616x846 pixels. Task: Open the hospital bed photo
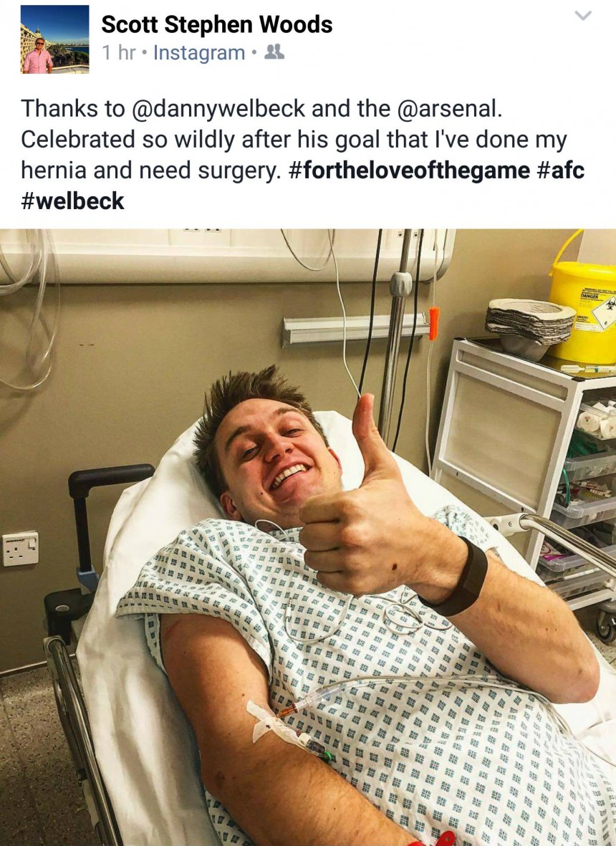click(308, 537)
